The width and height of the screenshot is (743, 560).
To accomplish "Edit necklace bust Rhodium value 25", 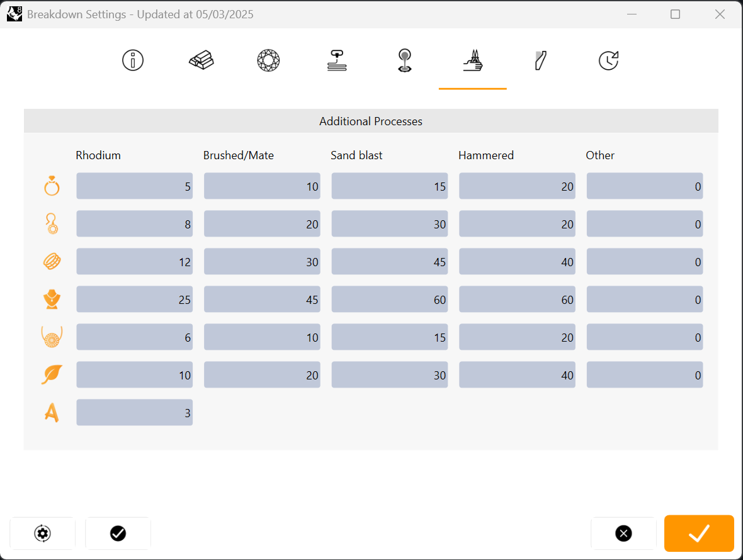I will [x=135, y=299].
